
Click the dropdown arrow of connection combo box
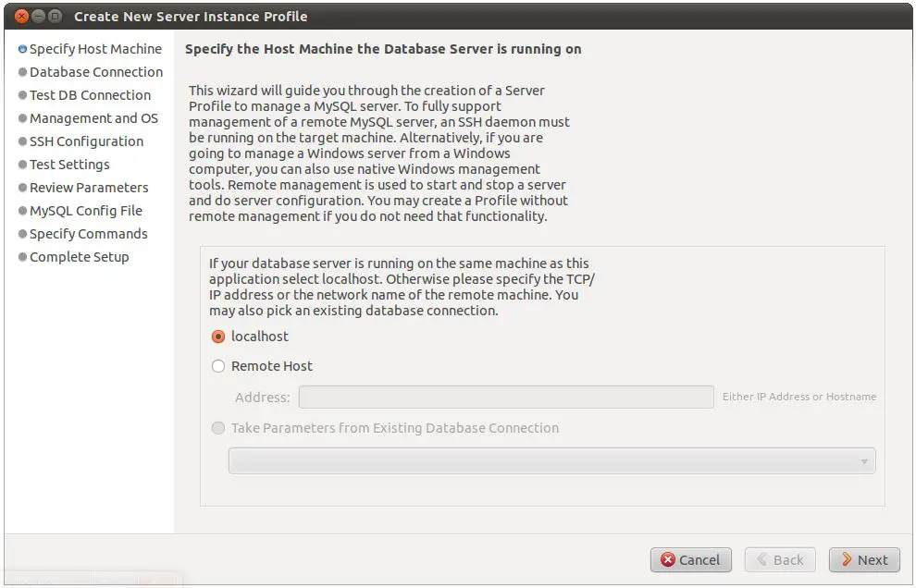pos(864,461)
